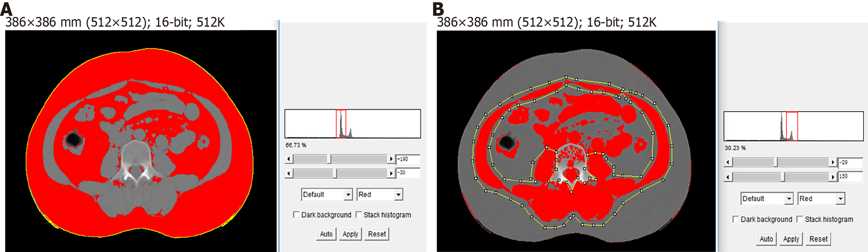Click the Reset button in panel A

tap(377, 234)
